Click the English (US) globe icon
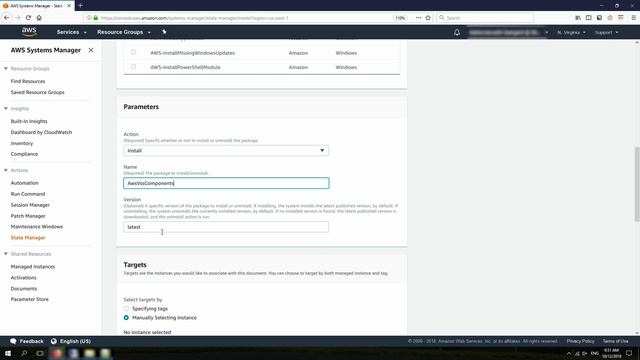This screenshot has height=360, width=640. pos(53,341)
